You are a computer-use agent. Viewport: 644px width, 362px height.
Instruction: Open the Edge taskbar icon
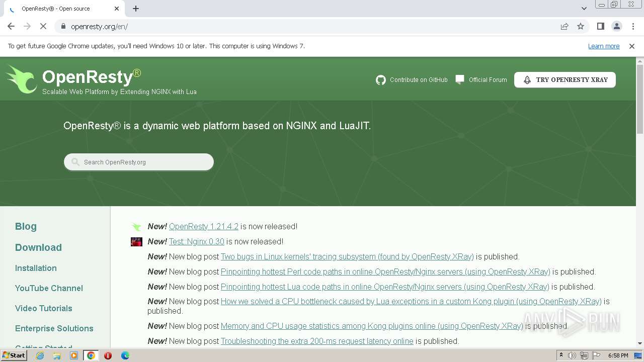point(125,355)
